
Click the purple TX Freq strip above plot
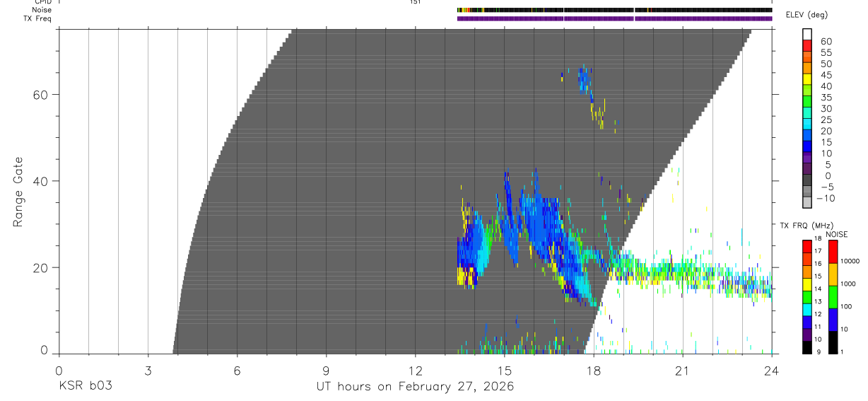point(614,18)
